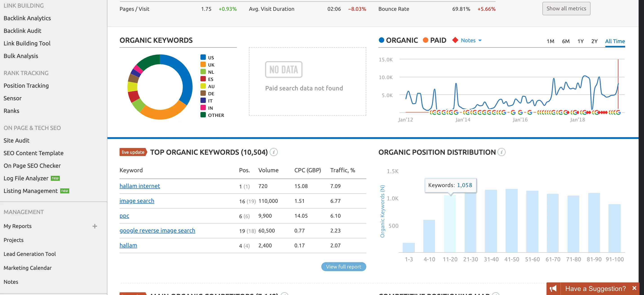Click the live update badge
This screenshot has height=295, width=644.
(x=133, y=152)
